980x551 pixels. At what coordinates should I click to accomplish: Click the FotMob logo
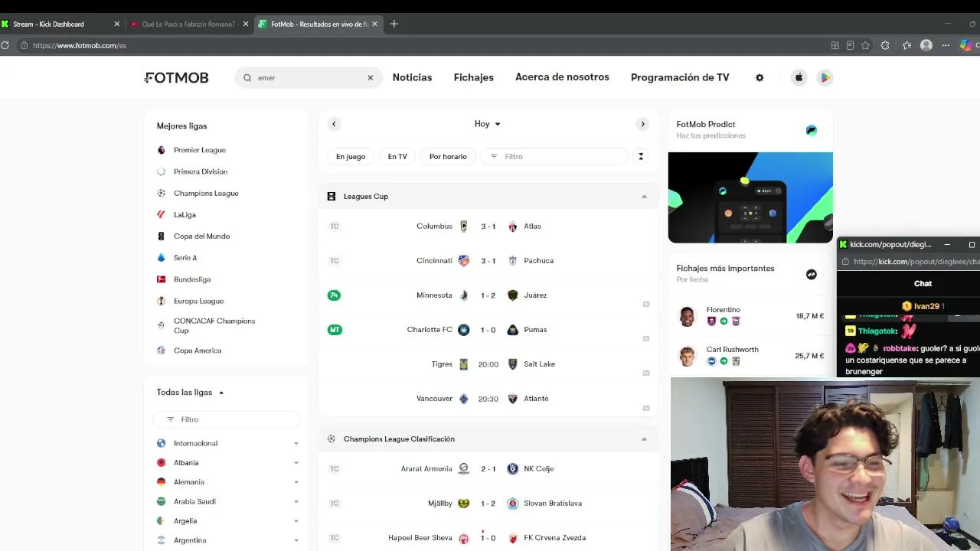(x=177, y=77)
